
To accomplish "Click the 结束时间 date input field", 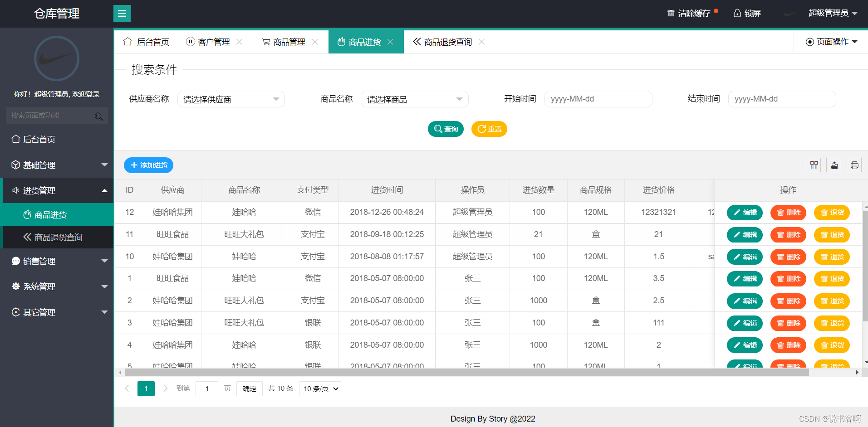I will click(782, 99).
